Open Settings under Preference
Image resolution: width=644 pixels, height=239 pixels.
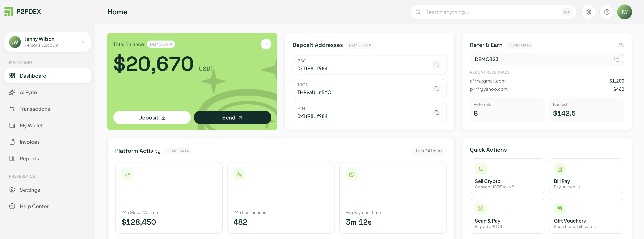pyautogui.click(x=48, y=190)
